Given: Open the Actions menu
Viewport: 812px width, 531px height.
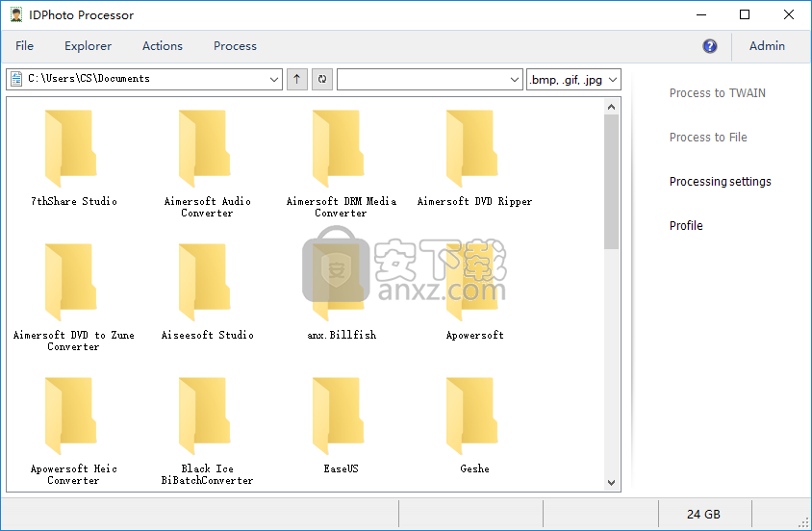Looking at the screenshot, I should point(163,46).
